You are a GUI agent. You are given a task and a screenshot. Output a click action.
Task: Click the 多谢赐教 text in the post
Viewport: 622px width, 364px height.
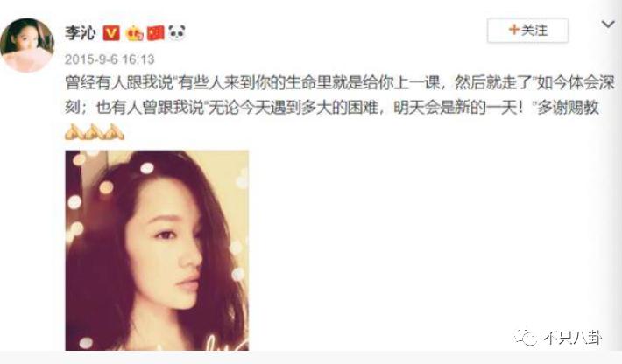click(x=568, y=108)
